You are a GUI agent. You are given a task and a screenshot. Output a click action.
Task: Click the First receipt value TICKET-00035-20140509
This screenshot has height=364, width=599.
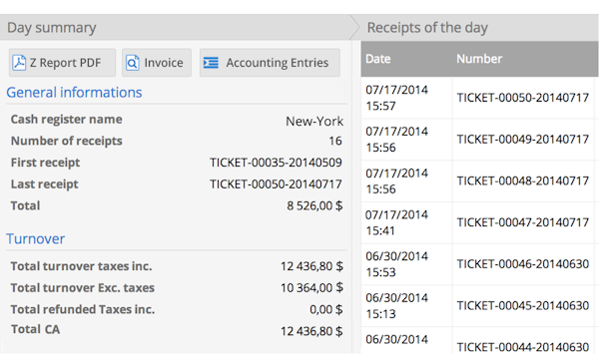tap(276, 163)
